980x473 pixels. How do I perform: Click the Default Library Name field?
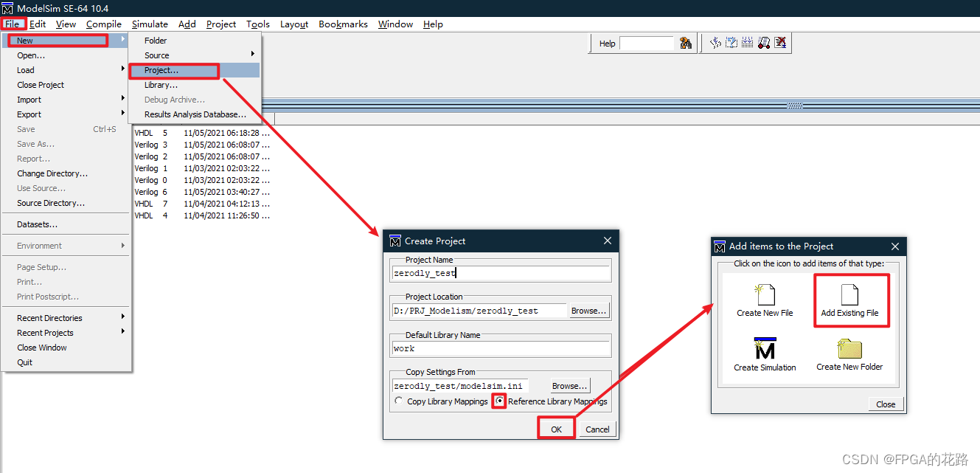click(x=501, y=348)
